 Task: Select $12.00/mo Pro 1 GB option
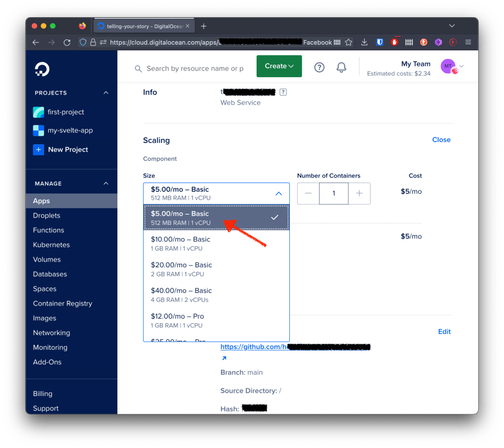216,320
